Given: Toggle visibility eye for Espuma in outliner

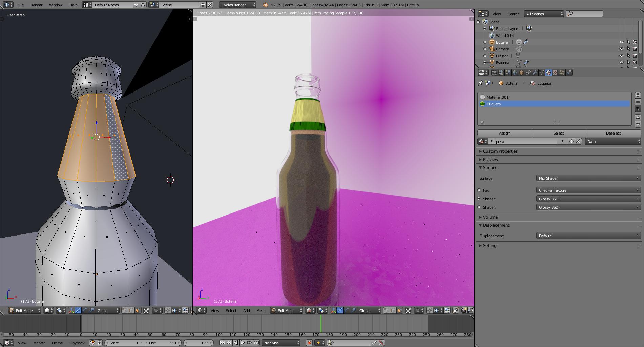Looking at the screenshot, I should [x=622, y=63].
